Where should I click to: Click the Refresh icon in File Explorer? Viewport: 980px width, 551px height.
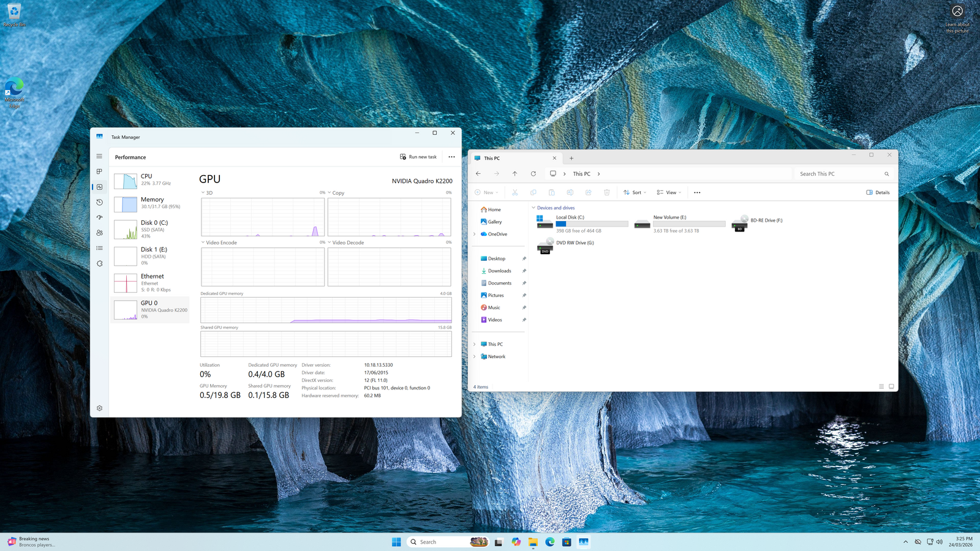point(533,174)
